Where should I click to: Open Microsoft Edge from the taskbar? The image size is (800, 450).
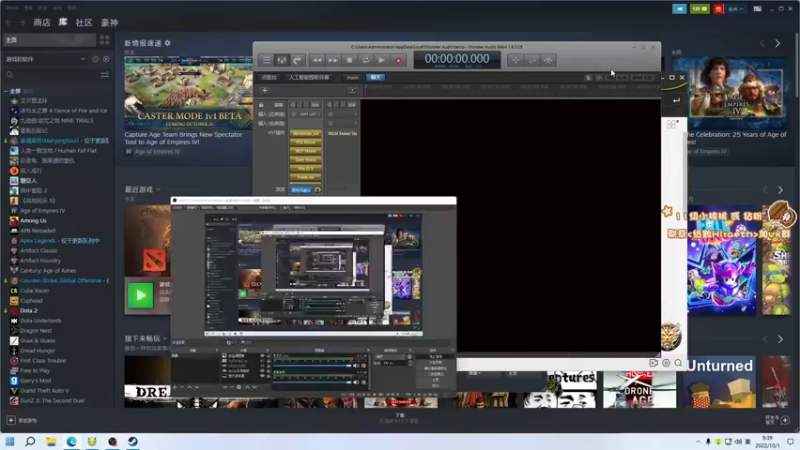click(71, 441)
